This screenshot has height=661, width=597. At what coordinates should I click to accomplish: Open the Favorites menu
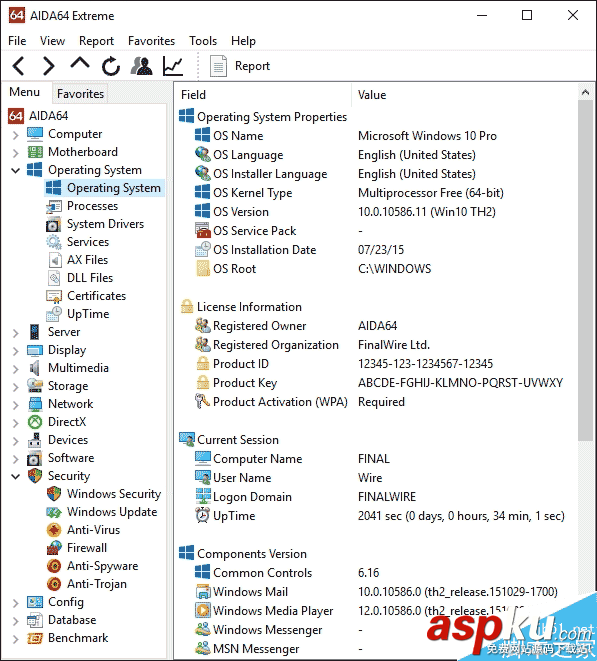point(151,41)
